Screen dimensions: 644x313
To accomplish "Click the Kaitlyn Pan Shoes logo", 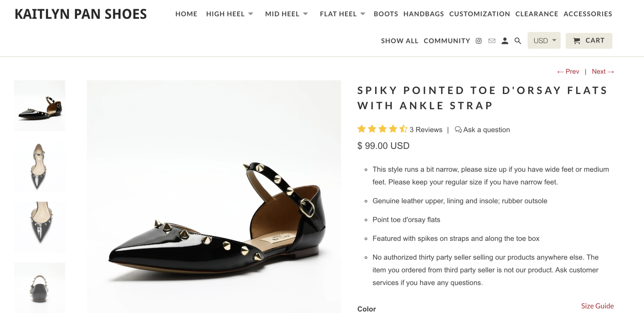I will point(81,14).
